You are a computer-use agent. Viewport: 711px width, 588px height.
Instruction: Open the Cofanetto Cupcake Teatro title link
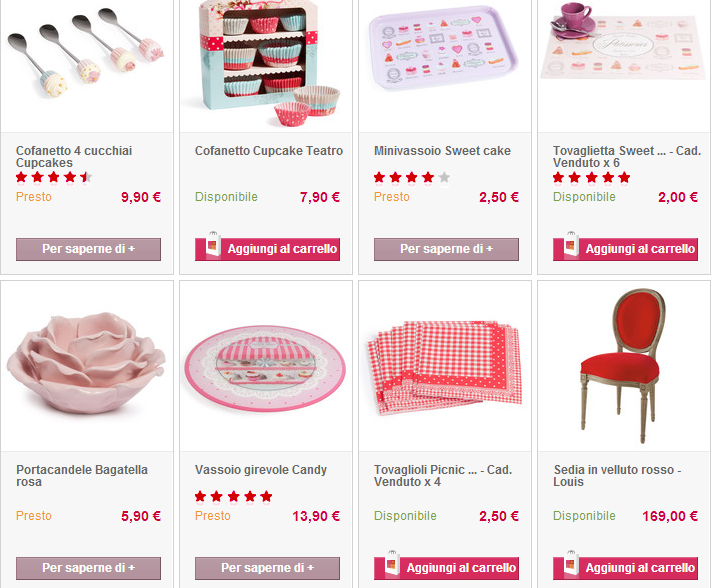(x=269, y=151)
